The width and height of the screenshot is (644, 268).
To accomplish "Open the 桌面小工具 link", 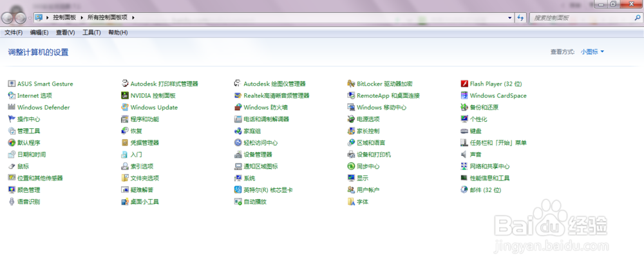I will pos(144,202).
